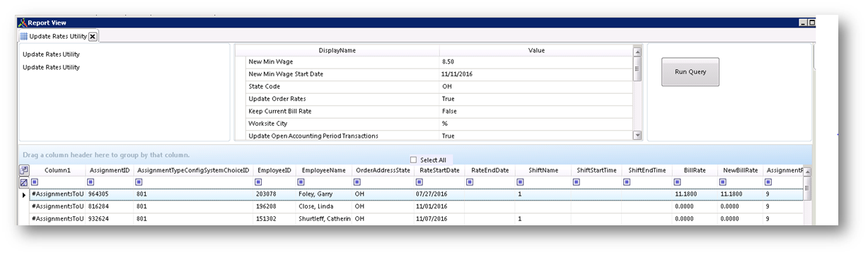Select the Shurtleff, Catherin row
The width and height of the screenshot is (868, 255).
point(416,219)
